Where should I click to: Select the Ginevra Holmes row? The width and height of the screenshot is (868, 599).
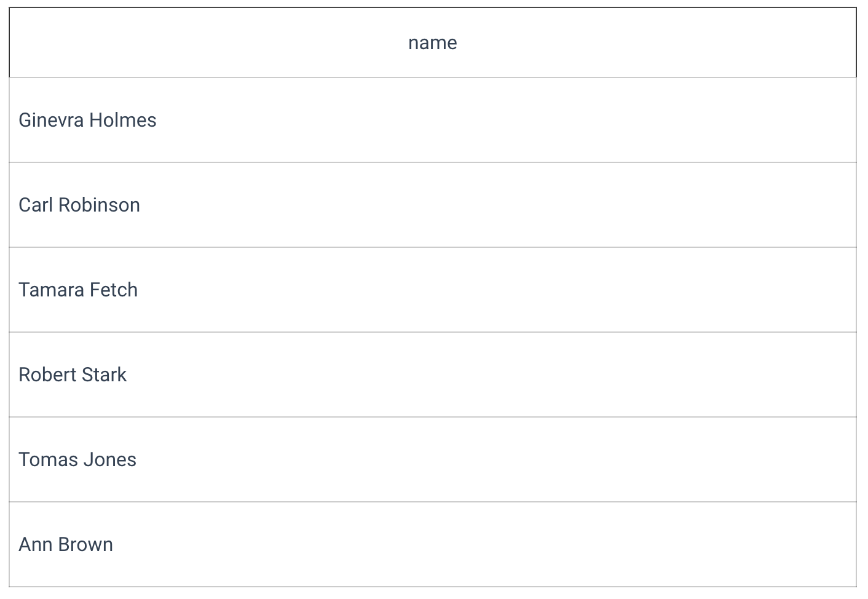point(433,120)
